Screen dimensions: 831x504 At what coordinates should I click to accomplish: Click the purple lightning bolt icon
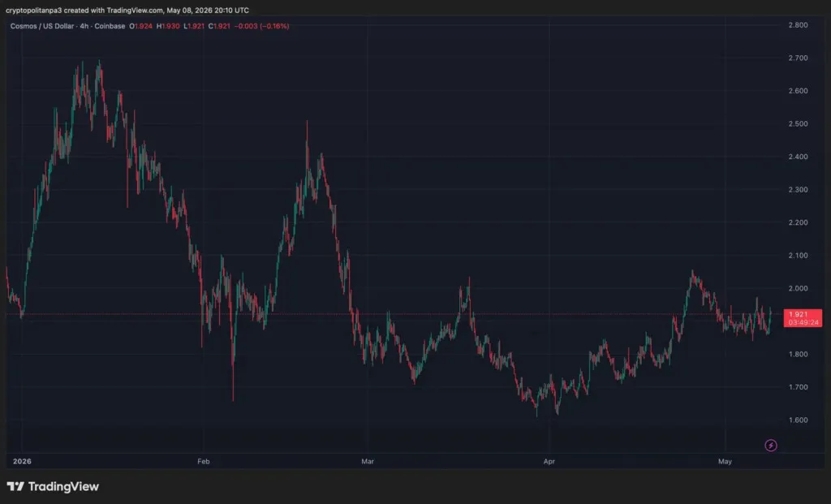click(771, 446)
